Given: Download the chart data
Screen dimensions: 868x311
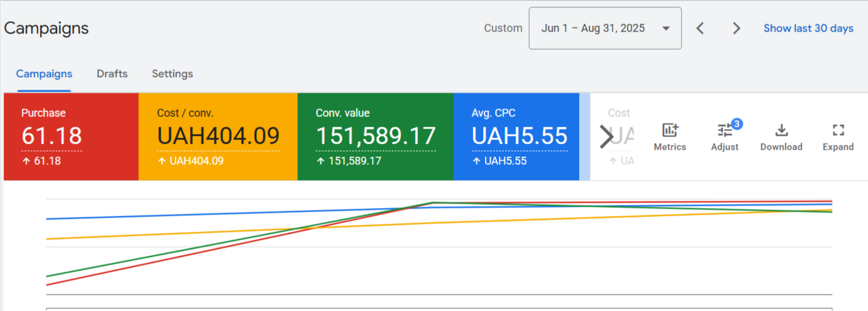Looking at the screenshot, I should pos(781,136).
